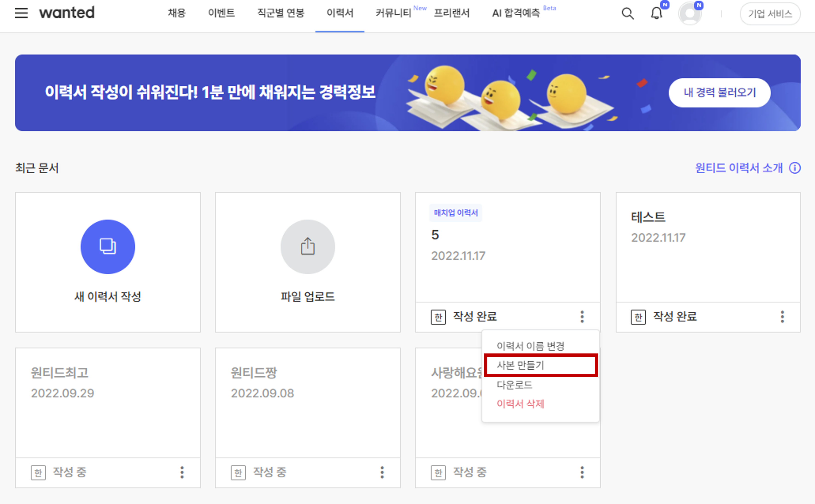The height and width of the screenshot is (504, 815).
Task: Click the 작성 중 status on 사랑해요 card
Action: pyautogui.click(x=470, y=472)
